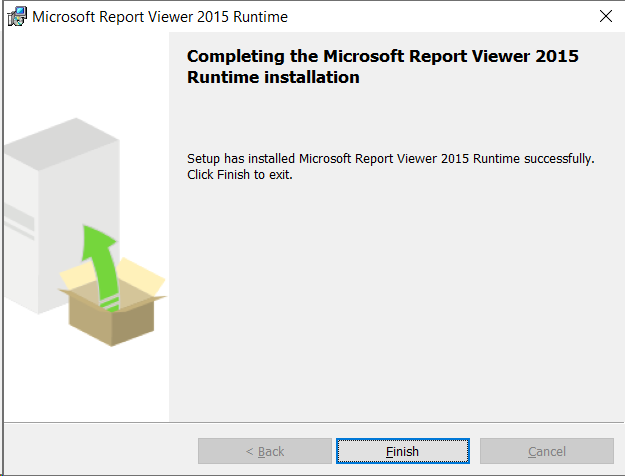Screen dimensions: 625x476
Task: Click the heading line 'Completing the Microsoft Report Viewer 2015'
Action: 382,57
